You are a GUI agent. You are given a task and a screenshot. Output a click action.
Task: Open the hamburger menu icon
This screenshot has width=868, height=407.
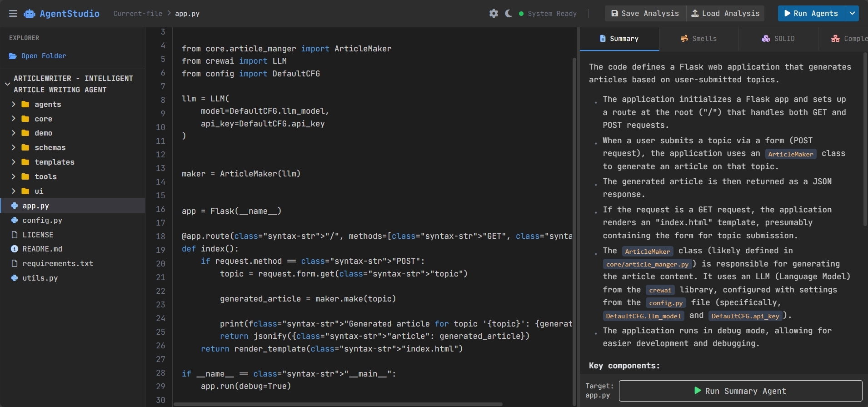(x=13, y=14)
